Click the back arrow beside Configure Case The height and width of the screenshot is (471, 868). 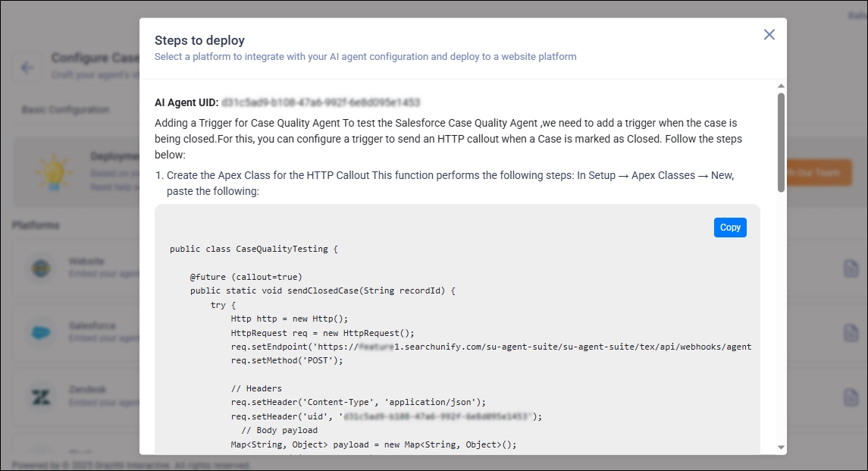(x=27, y=68)
